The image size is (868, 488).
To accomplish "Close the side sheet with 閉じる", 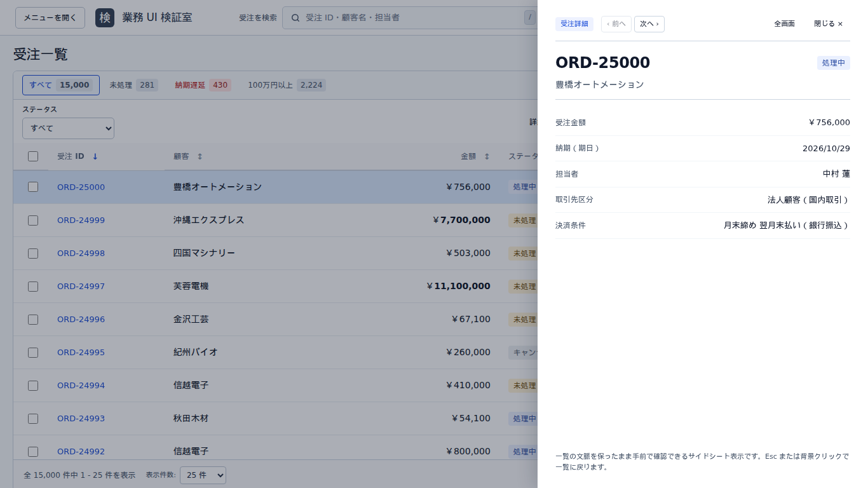I will point(829,24).
